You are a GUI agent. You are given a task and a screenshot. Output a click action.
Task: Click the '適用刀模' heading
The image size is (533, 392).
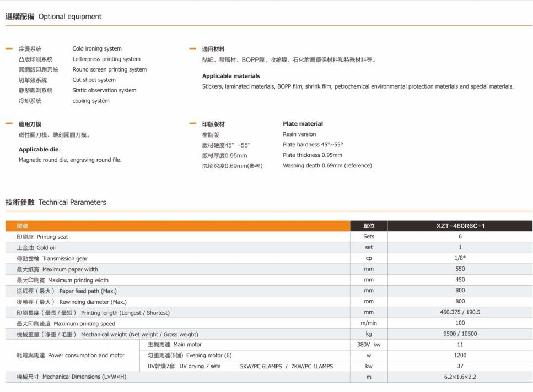[30, 124]
